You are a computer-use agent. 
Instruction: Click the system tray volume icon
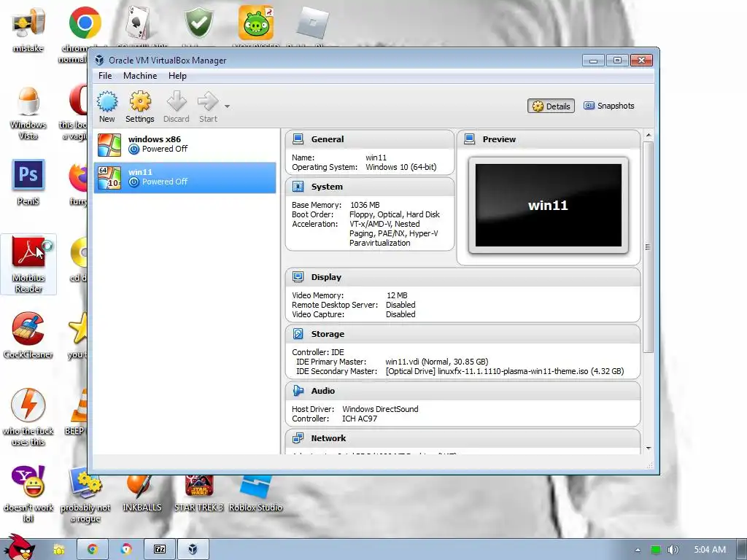pyautogui.click(x=673, y=550)
